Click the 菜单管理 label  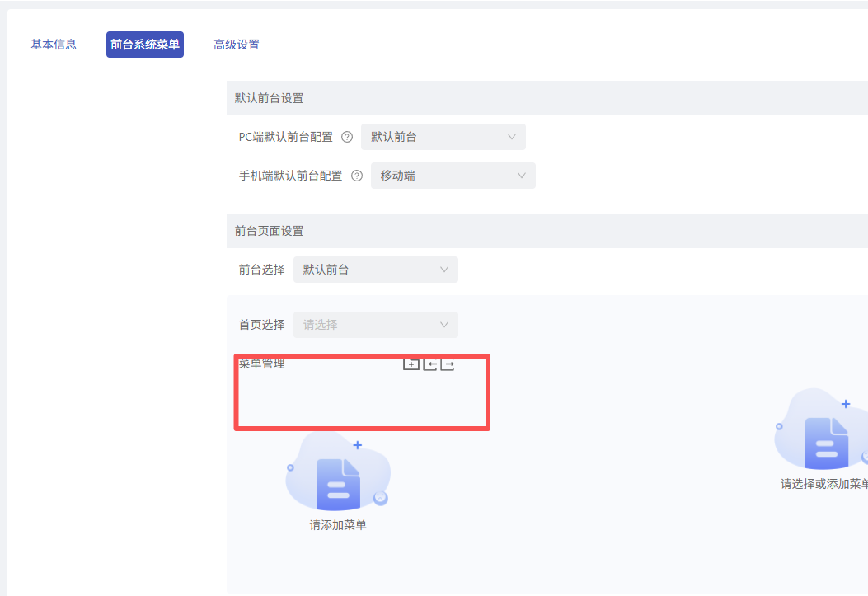point(262,364)
